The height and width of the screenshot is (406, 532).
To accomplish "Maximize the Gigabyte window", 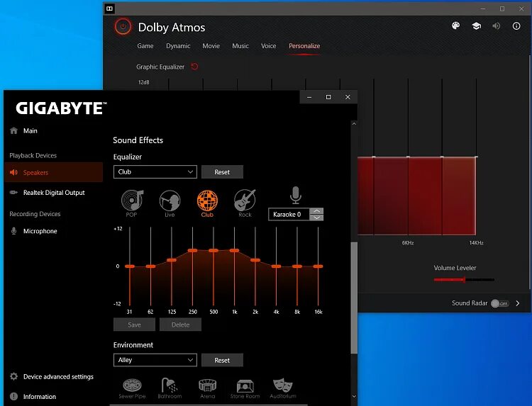I will (328, 97).
